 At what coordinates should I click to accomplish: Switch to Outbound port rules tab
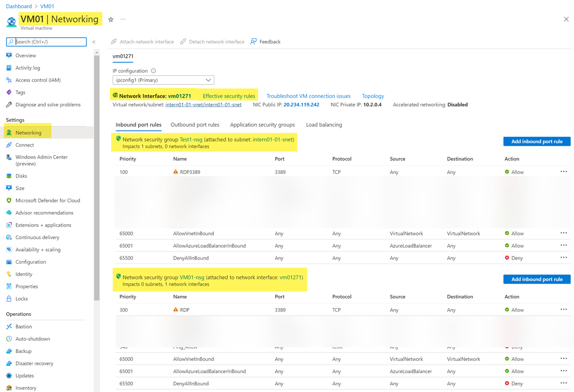(x=195, y=124)
